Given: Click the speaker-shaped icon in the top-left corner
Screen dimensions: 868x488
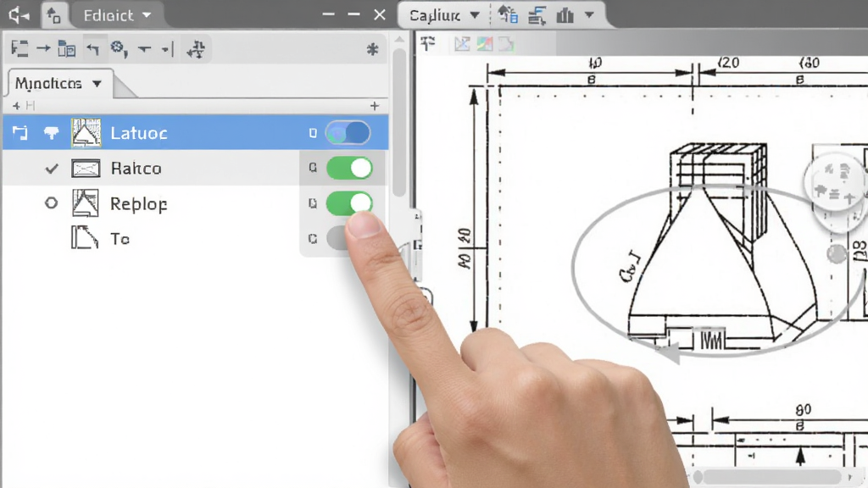Looking at the screenshot, I should pos(19,15).
